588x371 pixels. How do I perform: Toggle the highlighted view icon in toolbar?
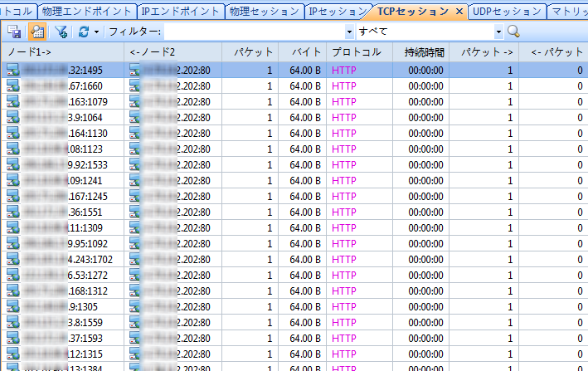click(x=36, y=32)
